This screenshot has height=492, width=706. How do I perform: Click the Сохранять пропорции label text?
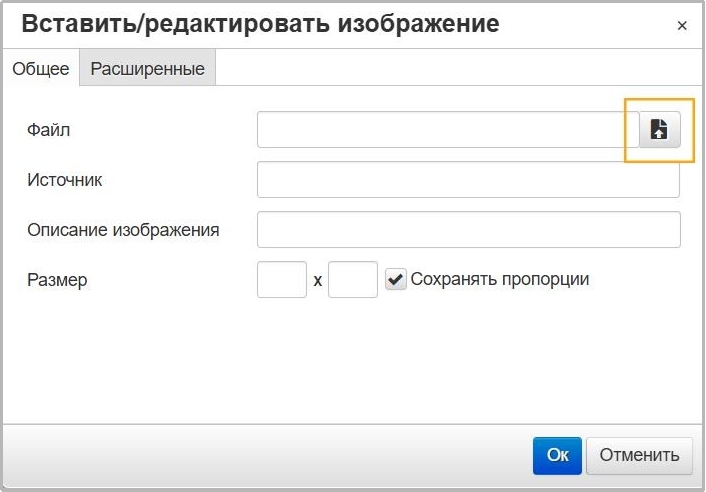(x=500, y=279)
